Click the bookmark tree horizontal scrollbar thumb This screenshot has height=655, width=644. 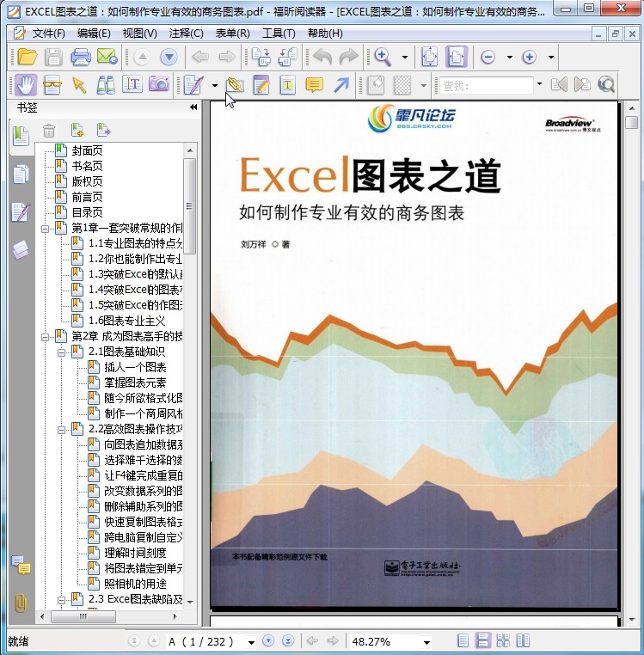coord(83,616)
